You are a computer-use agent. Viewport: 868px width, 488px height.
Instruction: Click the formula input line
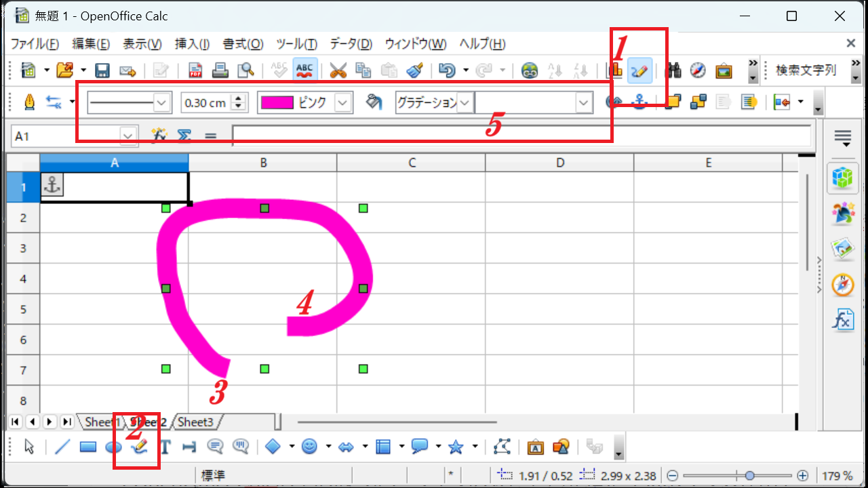521,136
